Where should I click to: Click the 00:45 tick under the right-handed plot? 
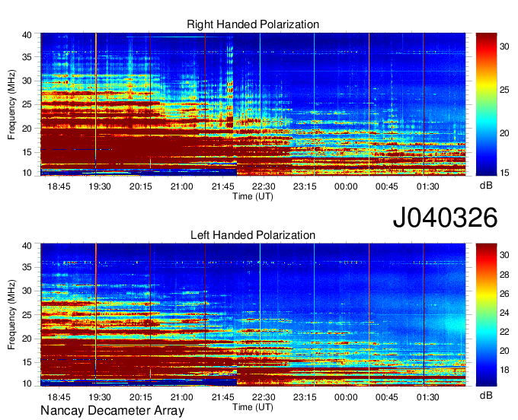click(387, 186)
